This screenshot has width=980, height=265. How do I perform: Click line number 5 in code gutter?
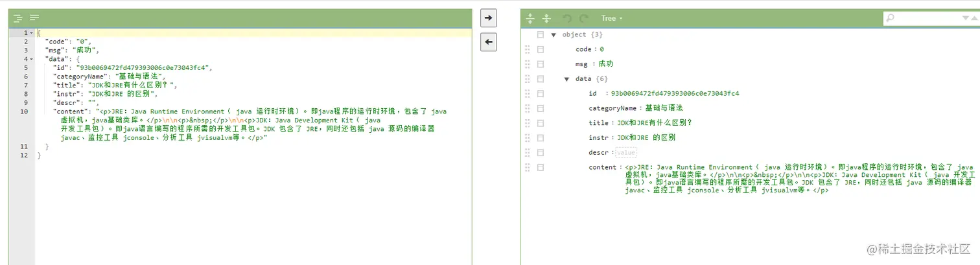tap(25, 67)
